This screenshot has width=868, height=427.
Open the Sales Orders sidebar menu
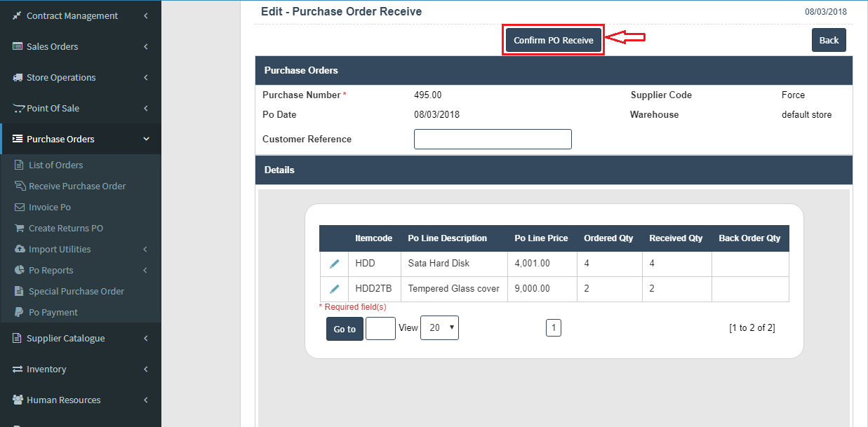[x=52, y=47]
